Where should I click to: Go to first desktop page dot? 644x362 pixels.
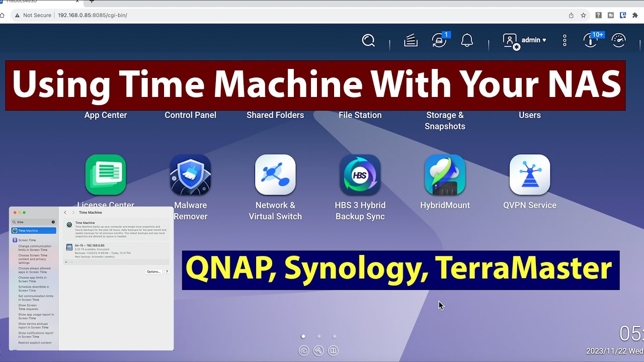pos(303,336)
